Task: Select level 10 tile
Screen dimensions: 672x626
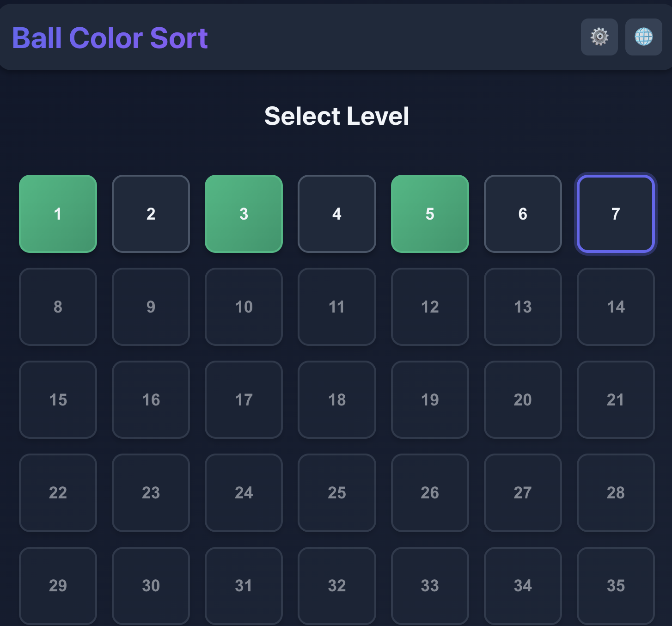Action: (244, 307)
